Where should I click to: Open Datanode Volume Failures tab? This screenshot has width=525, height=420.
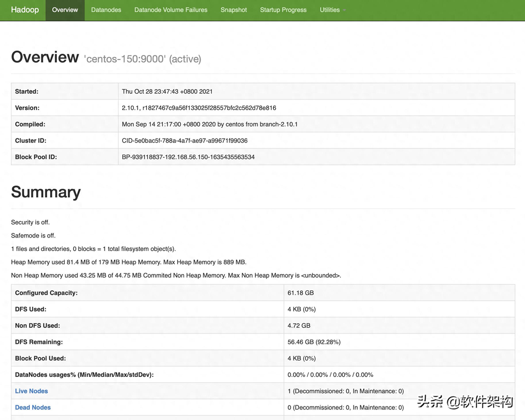(x=171, y=10)
